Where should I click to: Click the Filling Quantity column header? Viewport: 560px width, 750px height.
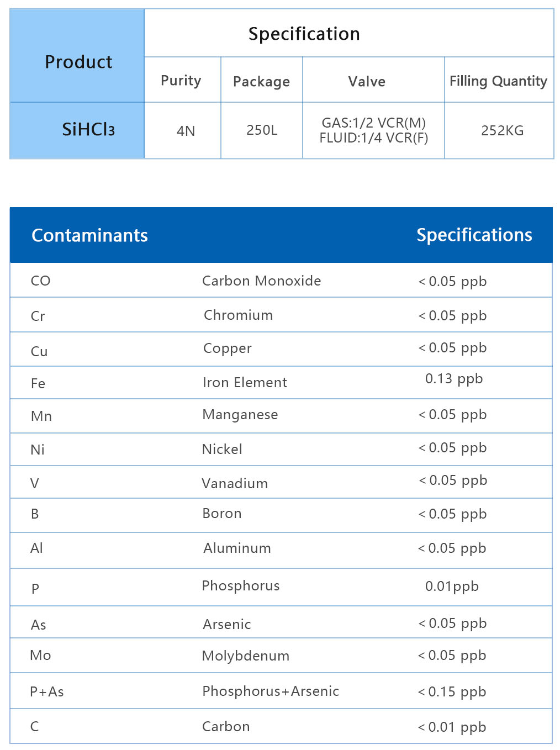pos(498,81)
